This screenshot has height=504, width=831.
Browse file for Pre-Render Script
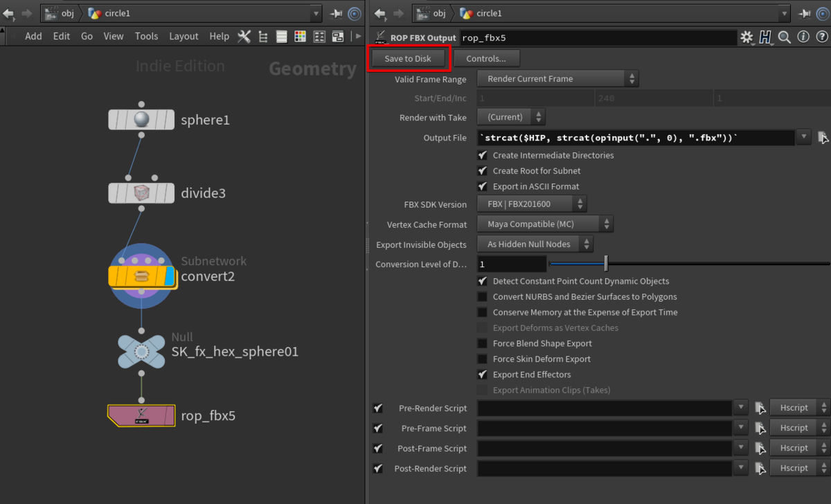(760, 408)
